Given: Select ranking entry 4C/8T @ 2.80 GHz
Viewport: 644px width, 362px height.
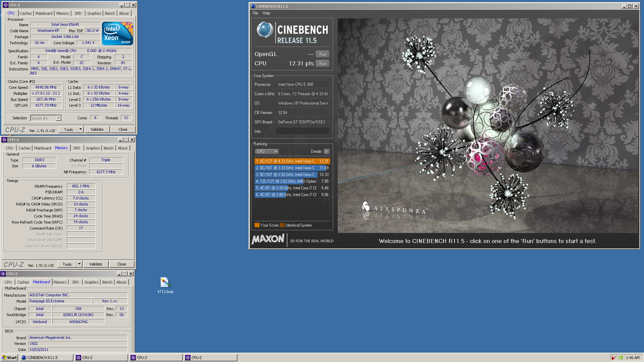Looking at the screenshot, I should coord(292,195).
